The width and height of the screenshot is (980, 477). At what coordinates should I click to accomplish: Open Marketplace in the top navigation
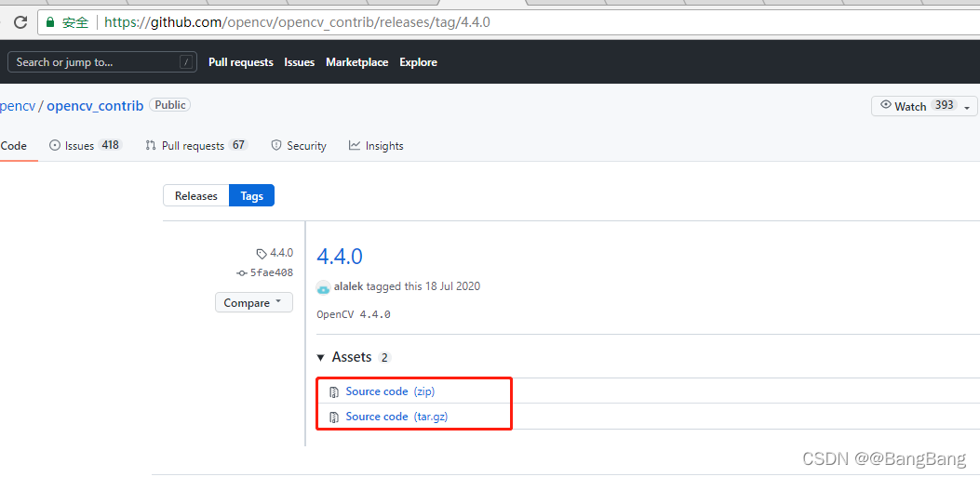point(356,62)
